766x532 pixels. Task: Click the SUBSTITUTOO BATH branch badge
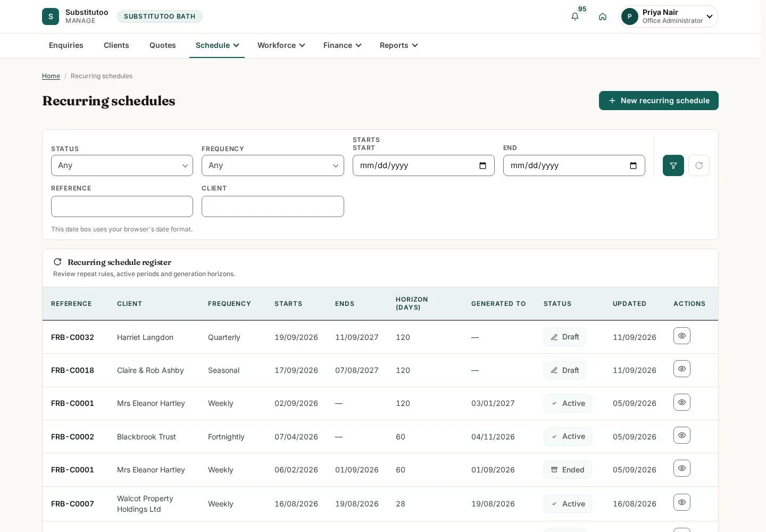pyautogui.click(x=160, y=16)
